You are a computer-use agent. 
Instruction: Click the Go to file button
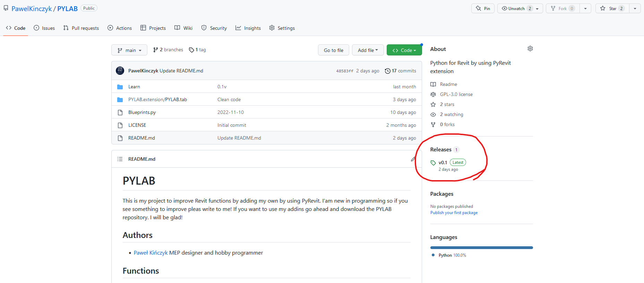coord(334,50)
